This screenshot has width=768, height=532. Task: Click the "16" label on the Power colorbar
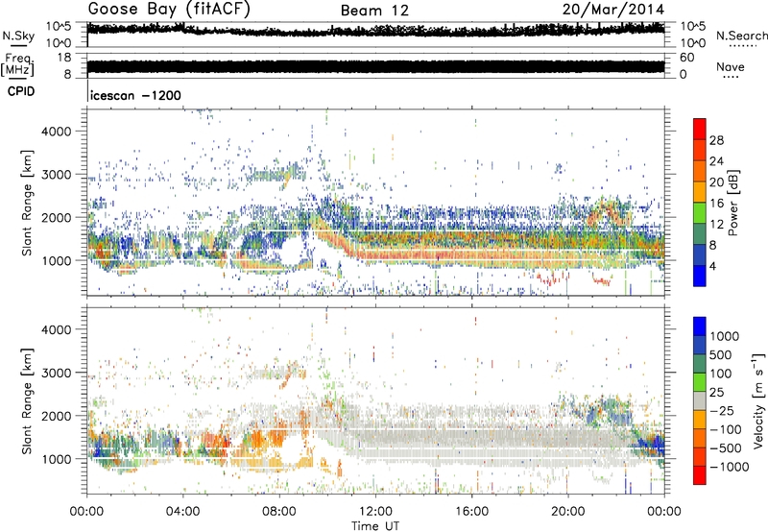coord(716,204)
